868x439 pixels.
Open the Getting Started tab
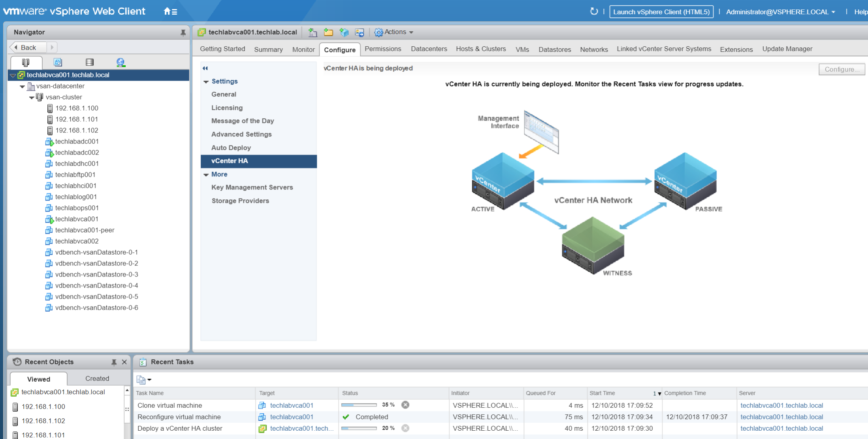coord(222,49)
